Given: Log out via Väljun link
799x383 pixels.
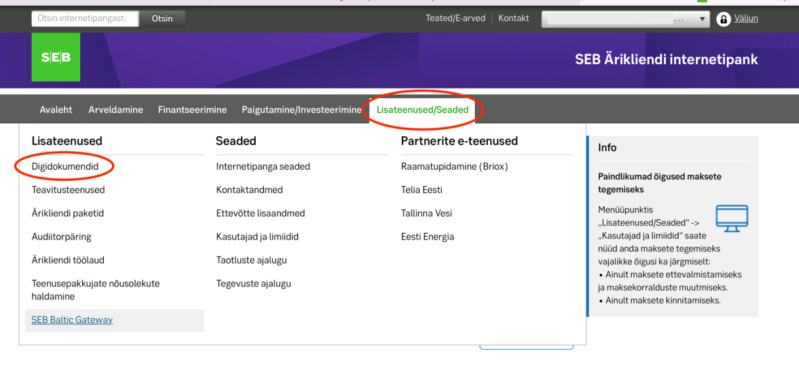Looking at the screenshot, I should tap(746, 18).
